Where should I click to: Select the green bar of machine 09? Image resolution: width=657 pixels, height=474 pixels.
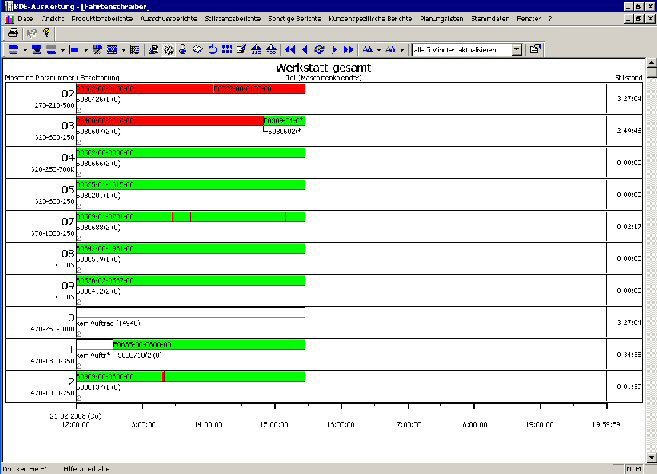coord(191,281)
